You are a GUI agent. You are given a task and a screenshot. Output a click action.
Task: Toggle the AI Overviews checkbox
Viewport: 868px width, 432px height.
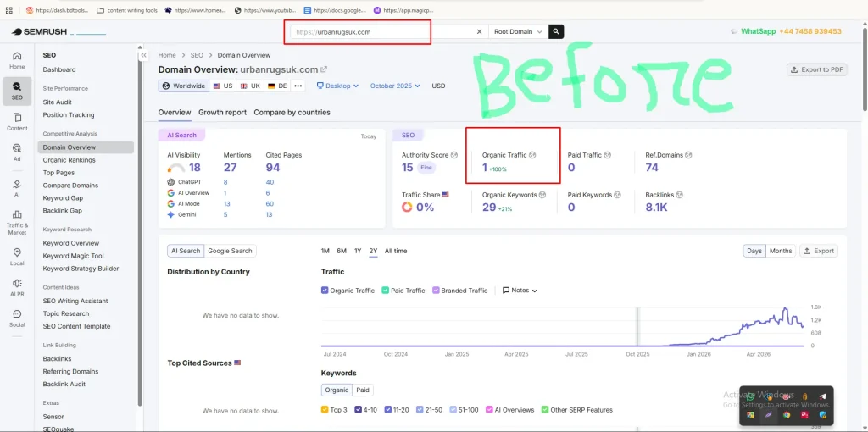point(489,410)
